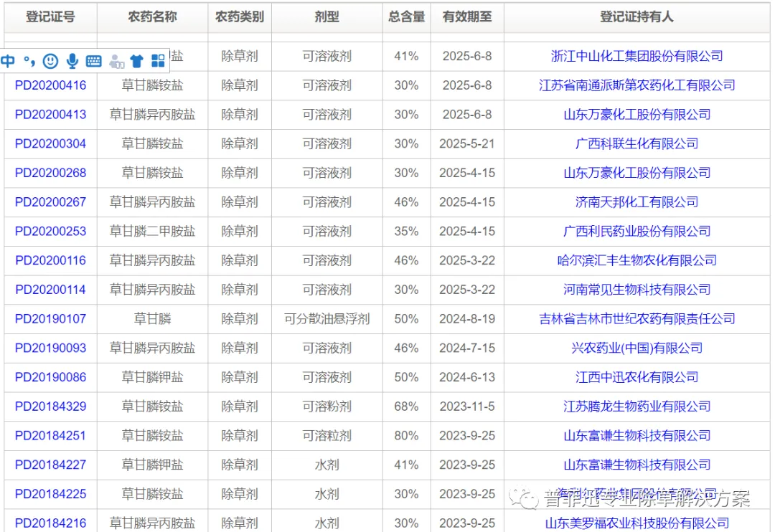Open 山东万豪化工 link in PD20200268 row
Image resolution: width=775 pixels, height=532 pixels.
(x=637, y=173)
